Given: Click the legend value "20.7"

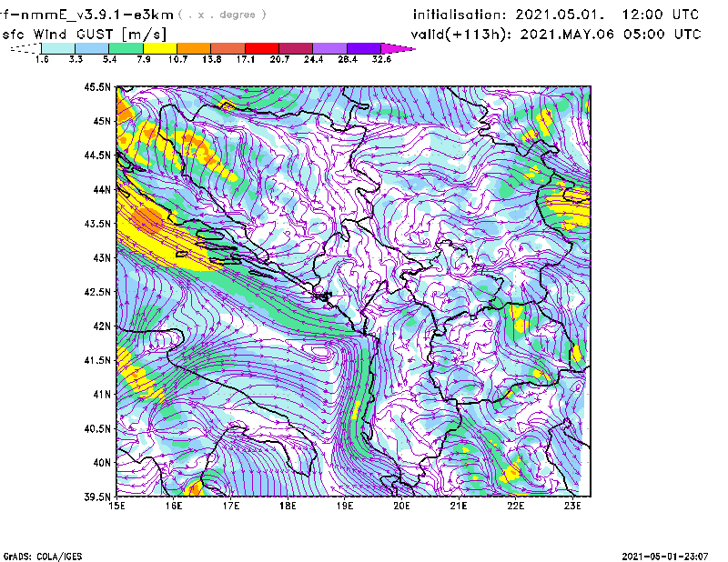Looking at the screenshot, I should pos(279,59).
